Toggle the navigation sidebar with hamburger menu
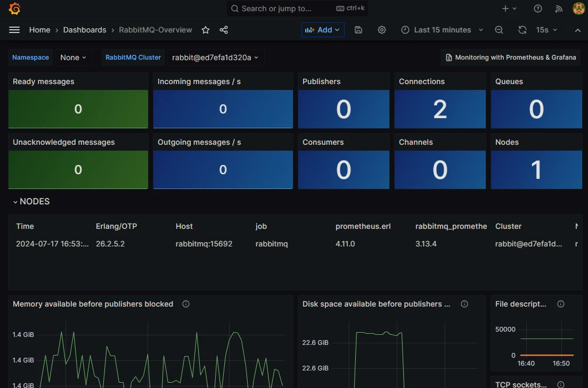The image size is (588, 388). tap(14, 30)
